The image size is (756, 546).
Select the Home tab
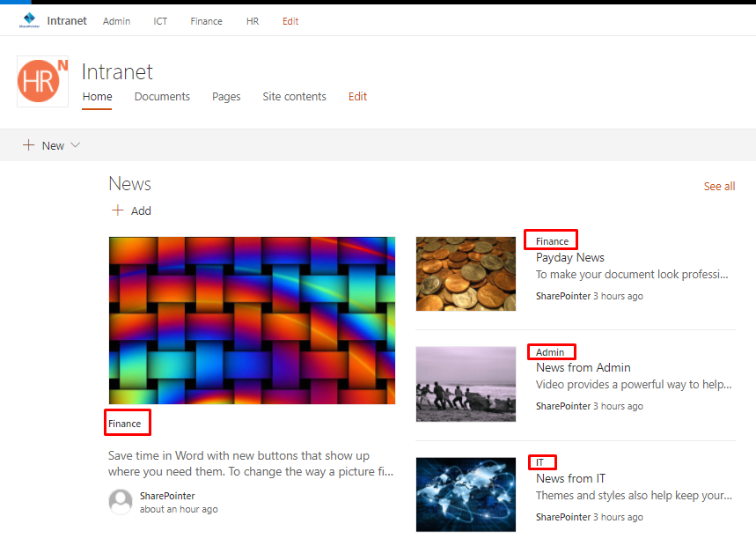coord(97,97)
